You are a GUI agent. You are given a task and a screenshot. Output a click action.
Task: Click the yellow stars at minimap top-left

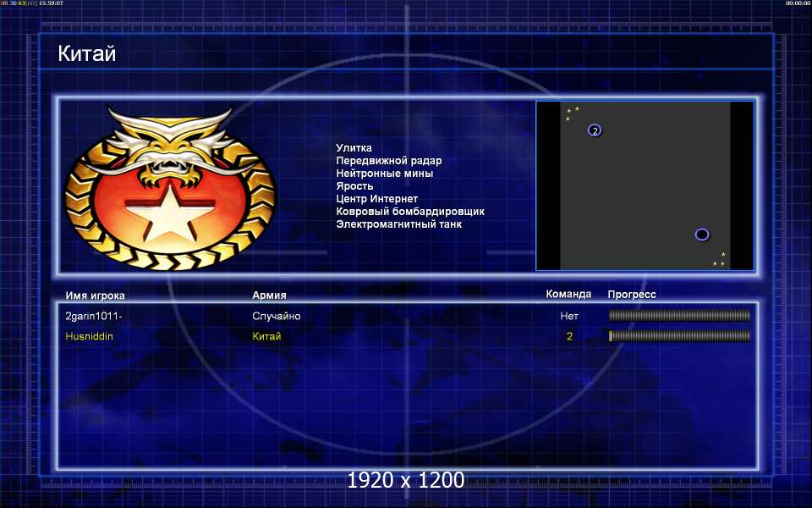[x=572, y=113]
